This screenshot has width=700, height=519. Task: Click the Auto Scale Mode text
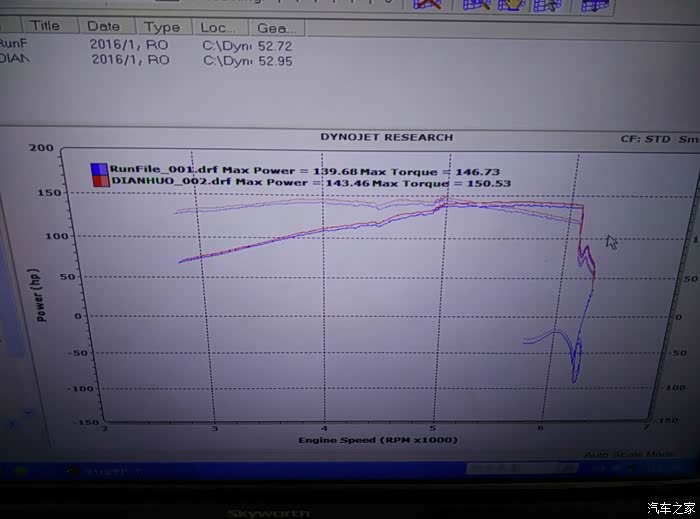pos(629,454)
